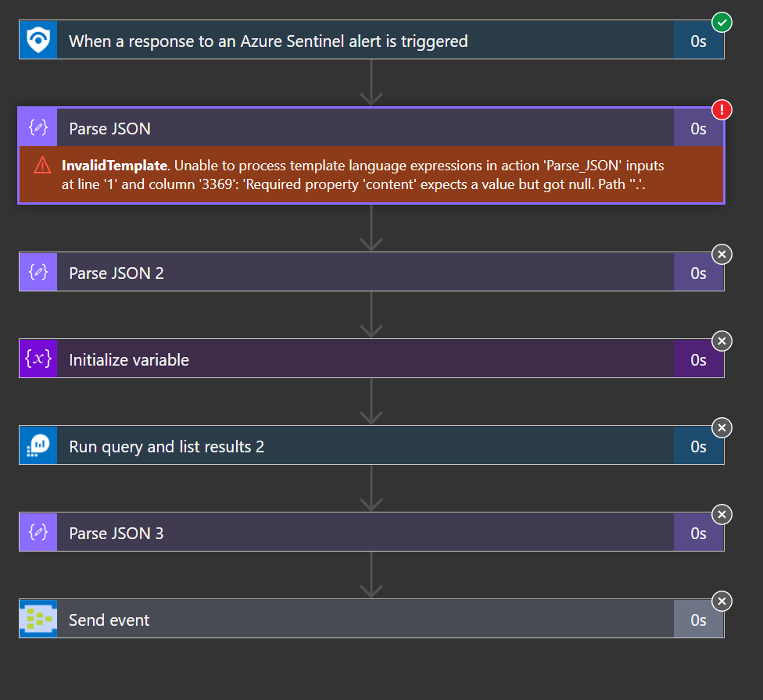Click the Azure Sentinel trigger icon
Screen dimensions: 763x700
tap(37, 41)
